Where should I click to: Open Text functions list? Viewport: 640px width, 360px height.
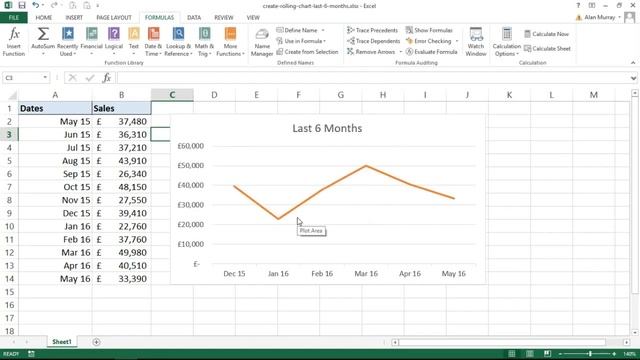134,42
